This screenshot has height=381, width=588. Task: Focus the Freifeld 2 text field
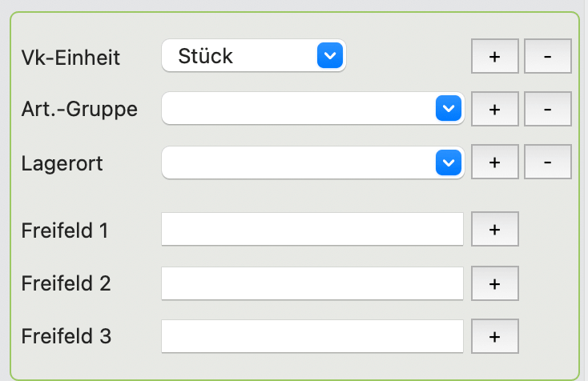click(312, 283)
